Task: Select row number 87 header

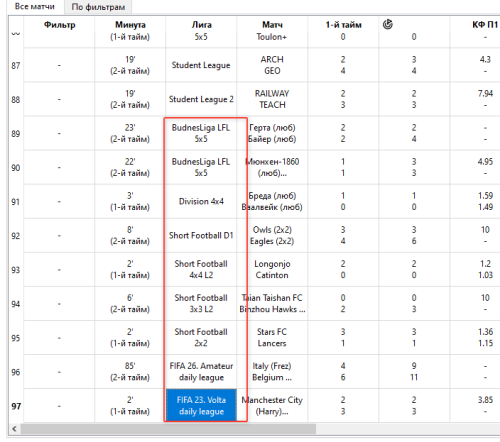Action: [16, 65]
